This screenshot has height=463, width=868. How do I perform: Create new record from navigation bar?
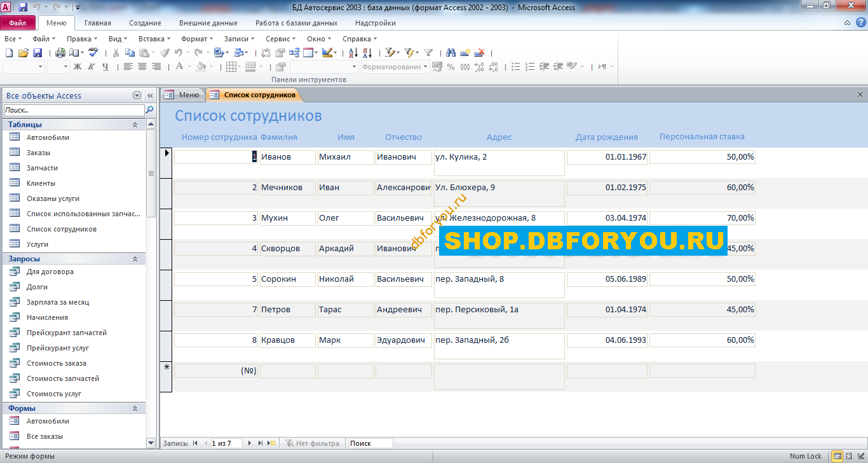[x=272, y=443]
